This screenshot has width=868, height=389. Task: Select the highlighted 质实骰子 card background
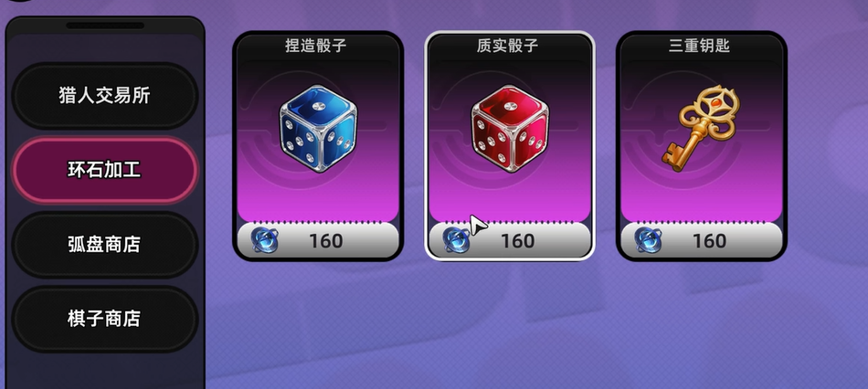(x=510, y=145)
